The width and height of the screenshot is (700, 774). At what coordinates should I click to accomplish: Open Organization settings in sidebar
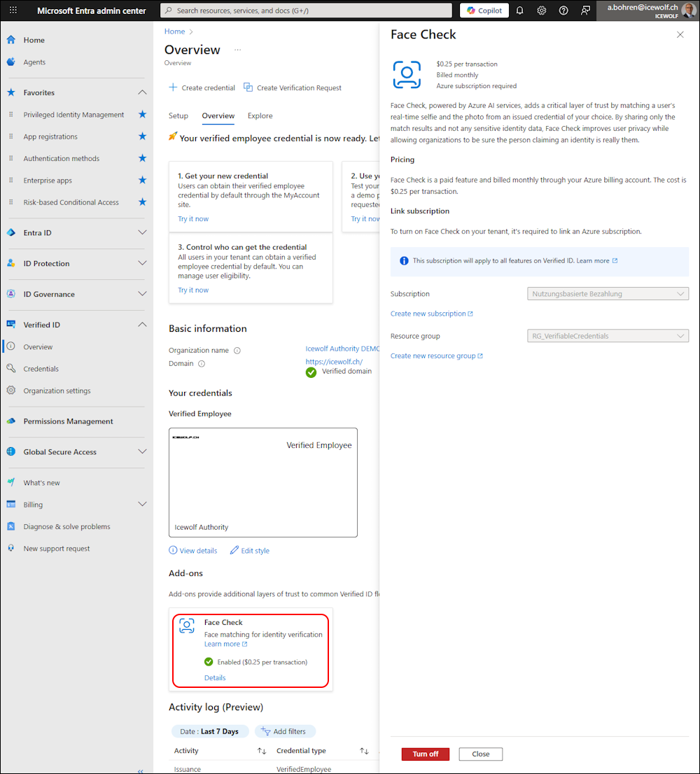57,390
